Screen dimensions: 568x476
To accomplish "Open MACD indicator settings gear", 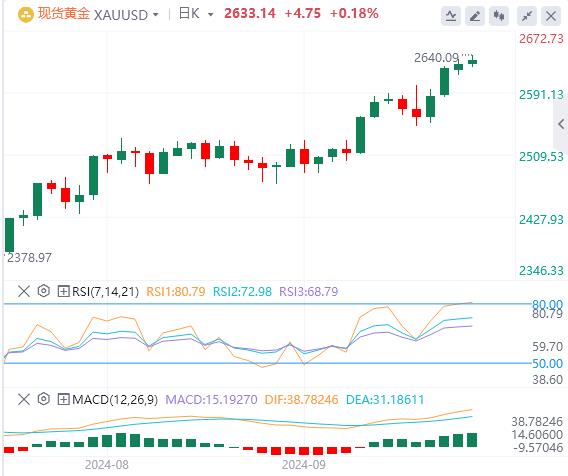I will tap(44, 399).
